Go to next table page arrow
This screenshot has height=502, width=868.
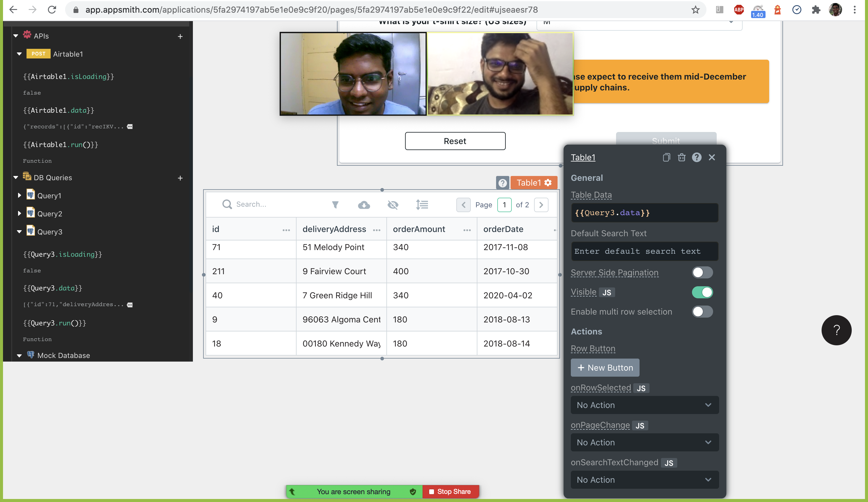[x=541, y=205]
